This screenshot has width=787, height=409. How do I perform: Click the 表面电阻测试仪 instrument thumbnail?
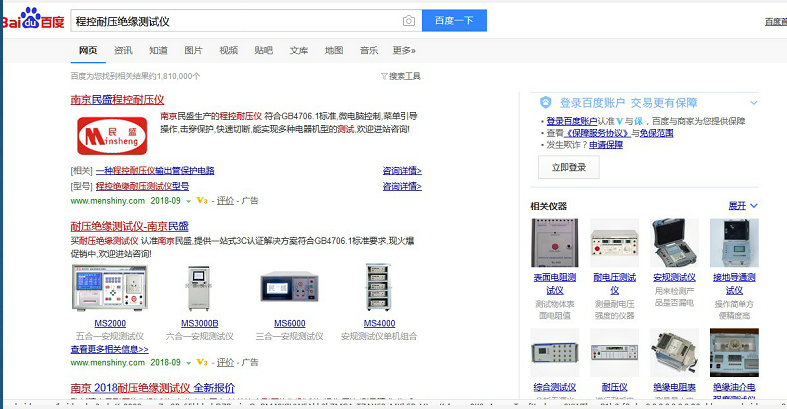554,242
